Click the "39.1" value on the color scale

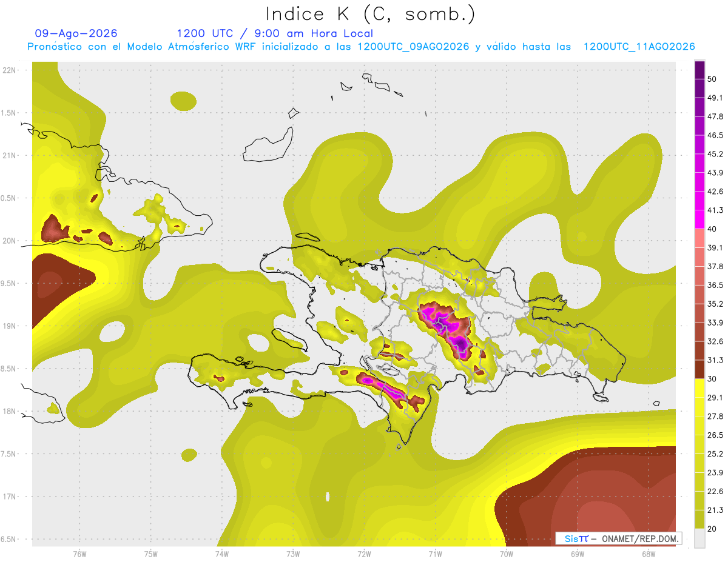(x=715, y=247)
